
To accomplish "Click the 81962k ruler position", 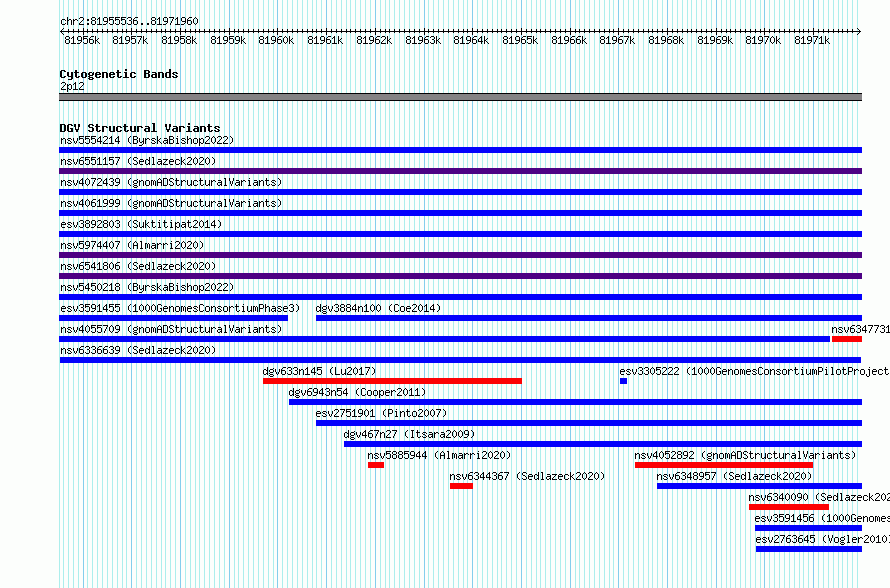I will coord(374,40).
